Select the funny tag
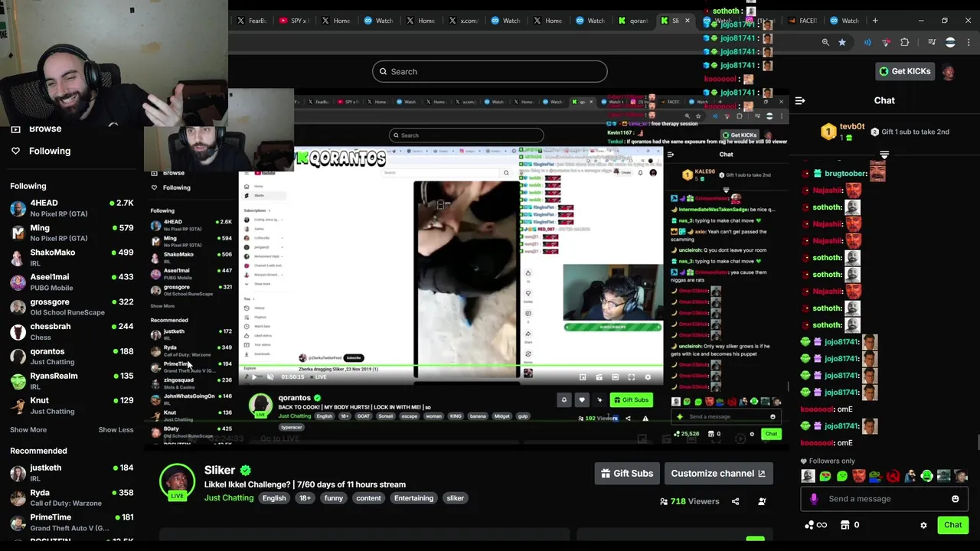Screen dimensions: 980x551 (x=333, y=498)
